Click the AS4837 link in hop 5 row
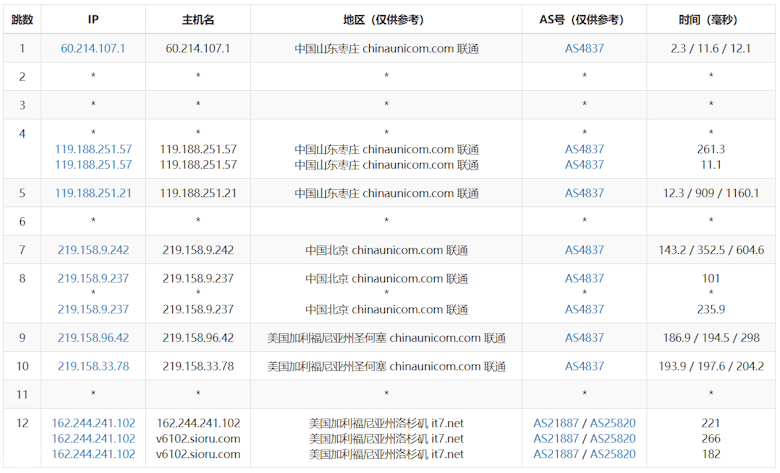The width and height of the screenshot is (780, 473). pos(584,193)
